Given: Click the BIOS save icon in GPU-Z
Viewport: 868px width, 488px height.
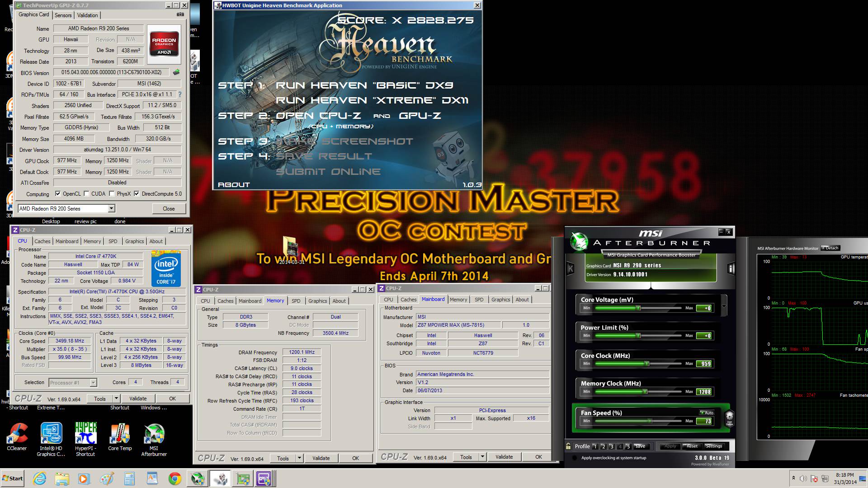Looking at the screenshot, I should (176, 72).
